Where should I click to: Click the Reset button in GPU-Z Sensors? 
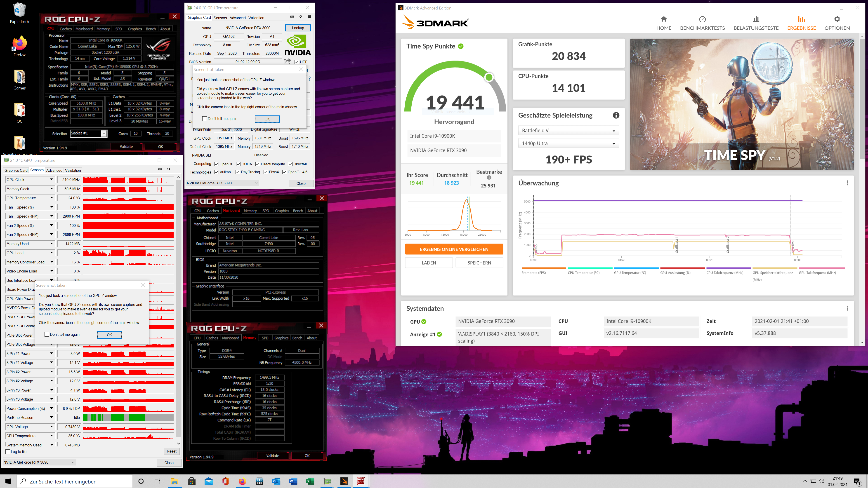172,451
